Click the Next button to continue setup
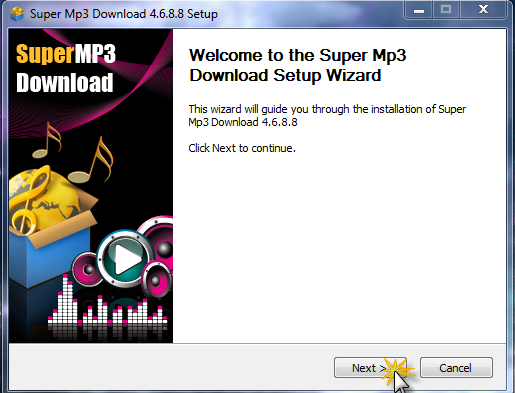 pyautogui.click(x=370, y=368)
